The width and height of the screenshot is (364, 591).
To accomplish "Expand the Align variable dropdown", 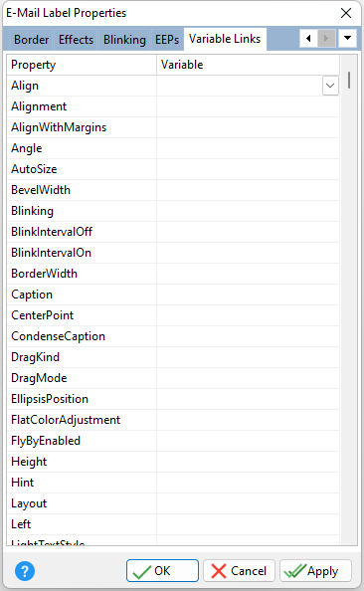I will click(x=330, y=86).
